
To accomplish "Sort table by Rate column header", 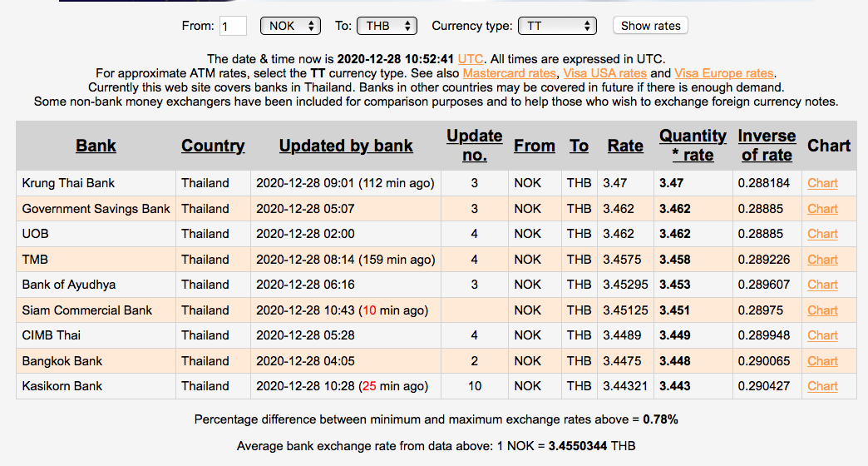I will [625, 146].
